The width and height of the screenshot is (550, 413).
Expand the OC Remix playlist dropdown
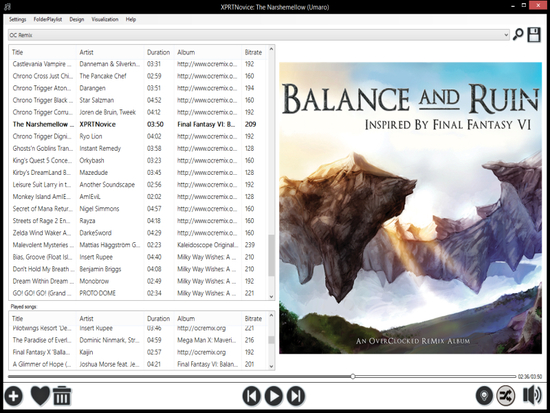[506, 35]
